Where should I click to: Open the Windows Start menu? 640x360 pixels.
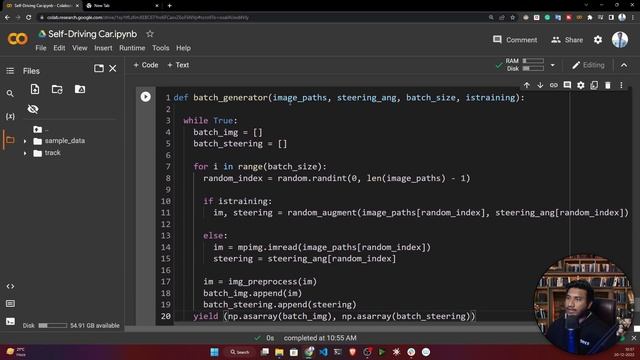pyautogui.click(x=214, y=352)
